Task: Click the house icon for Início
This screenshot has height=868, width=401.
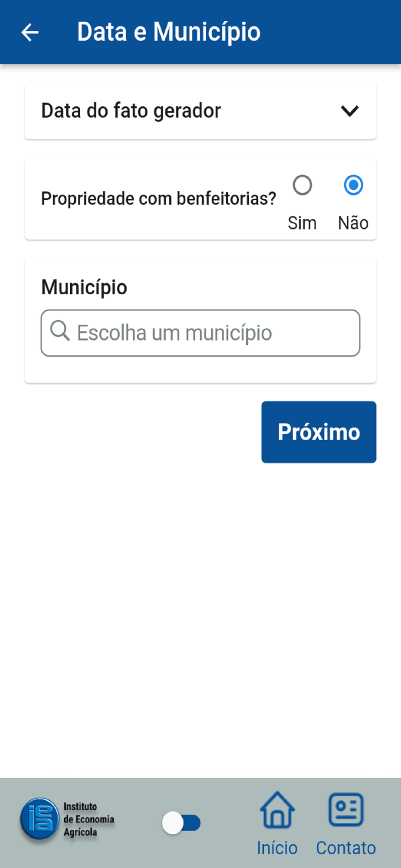Action: tap(277, 809)
